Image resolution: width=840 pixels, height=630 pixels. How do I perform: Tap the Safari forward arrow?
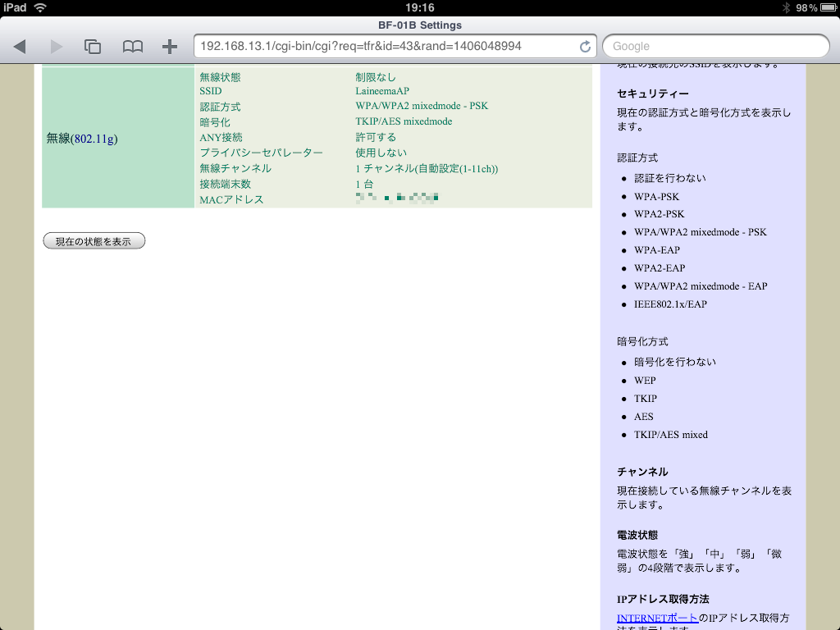(x=56, y=47)
